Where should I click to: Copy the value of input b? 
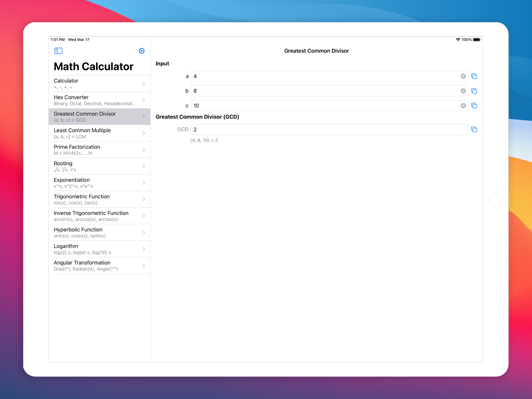[474, 91]
